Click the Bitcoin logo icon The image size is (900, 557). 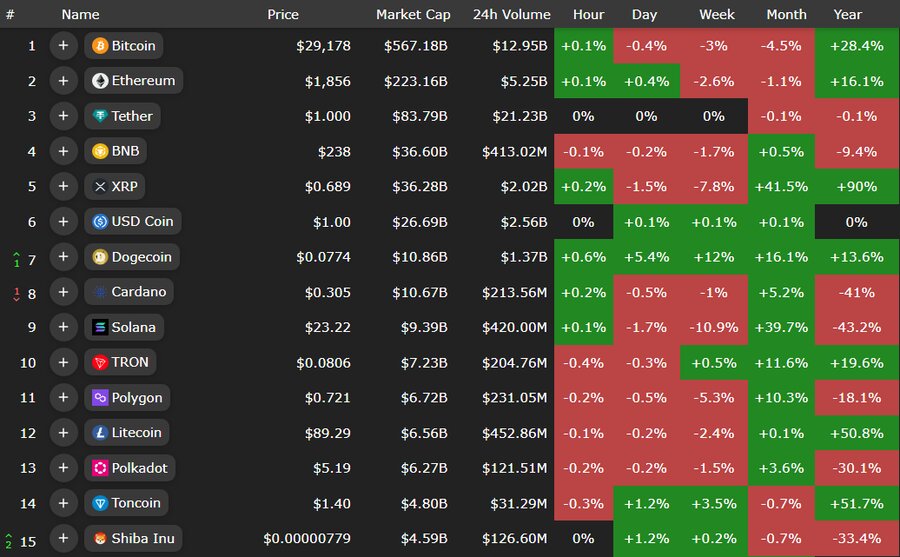99,46
